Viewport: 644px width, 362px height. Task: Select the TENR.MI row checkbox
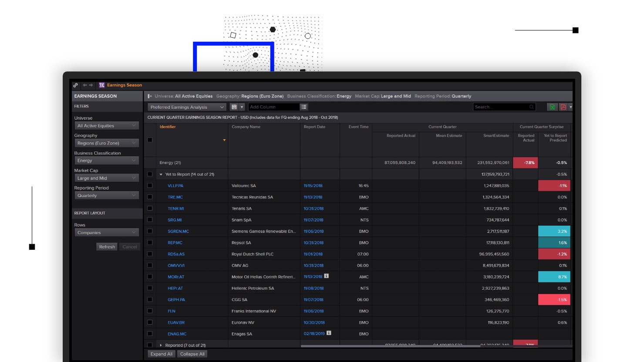[150, 208]
